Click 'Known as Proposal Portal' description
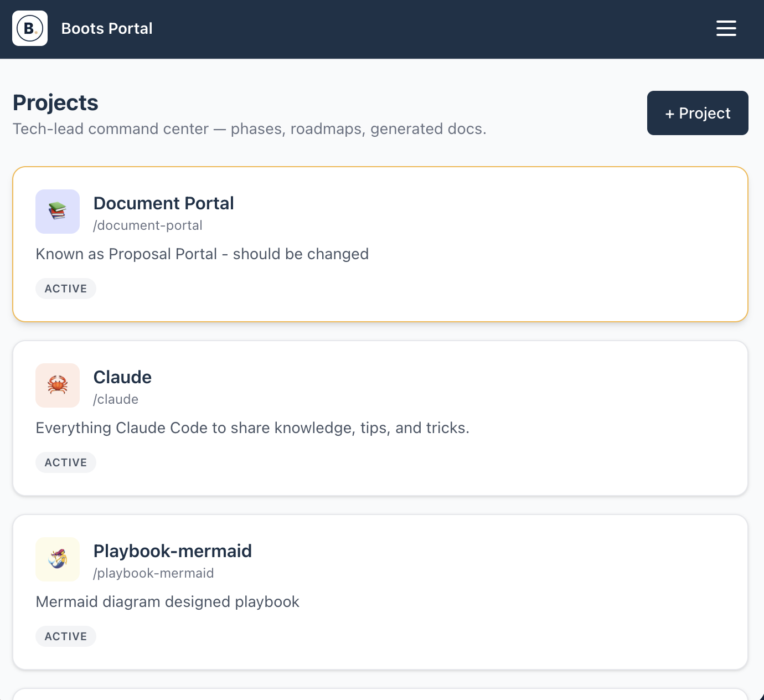The width and height of the screenshot is (764, 700). (202, 254)
